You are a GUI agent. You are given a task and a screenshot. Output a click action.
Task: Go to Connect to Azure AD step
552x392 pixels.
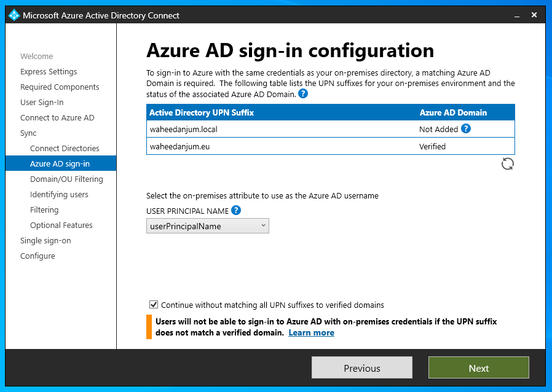click(x=57, y=118)
